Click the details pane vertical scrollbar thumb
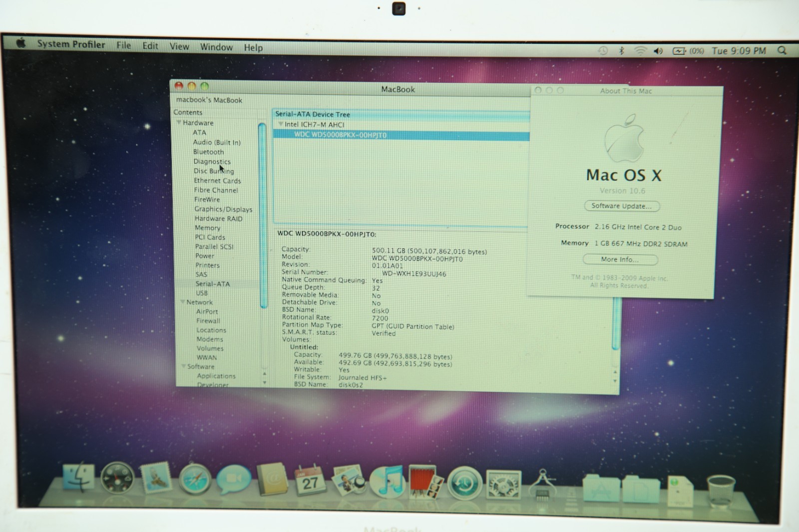This screenshot has width=799, height=532. pyautogui.click(x=616, y=323)
